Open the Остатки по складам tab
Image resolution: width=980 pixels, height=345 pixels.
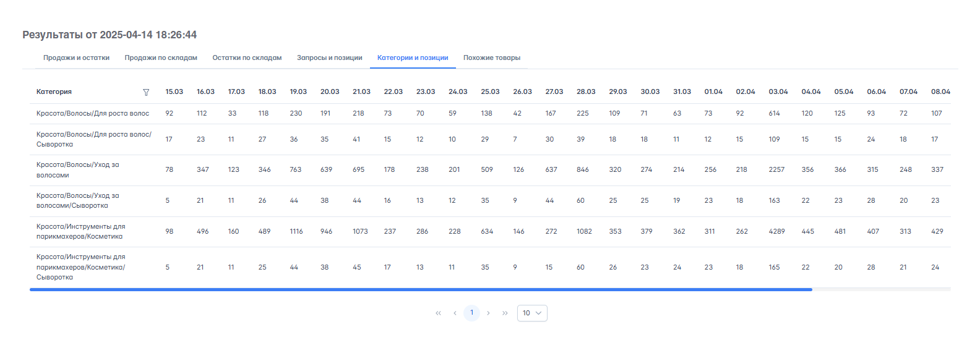(247, 58)
